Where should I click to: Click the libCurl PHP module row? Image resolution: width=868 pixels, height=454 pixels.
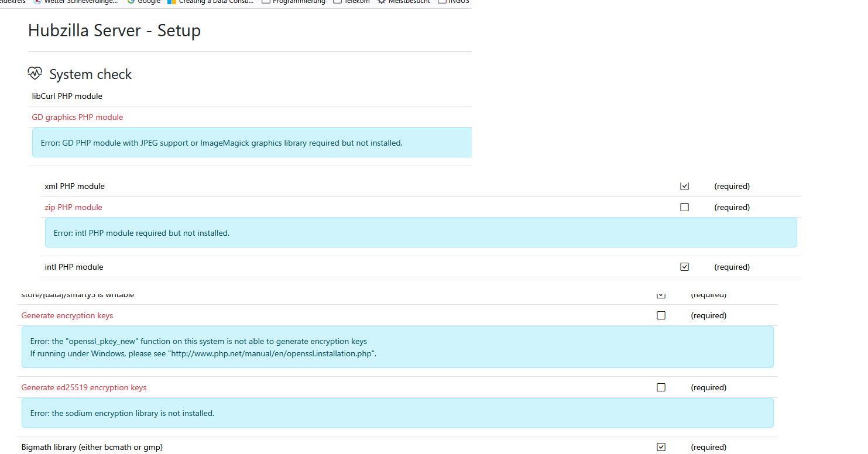tap(67, 96)
